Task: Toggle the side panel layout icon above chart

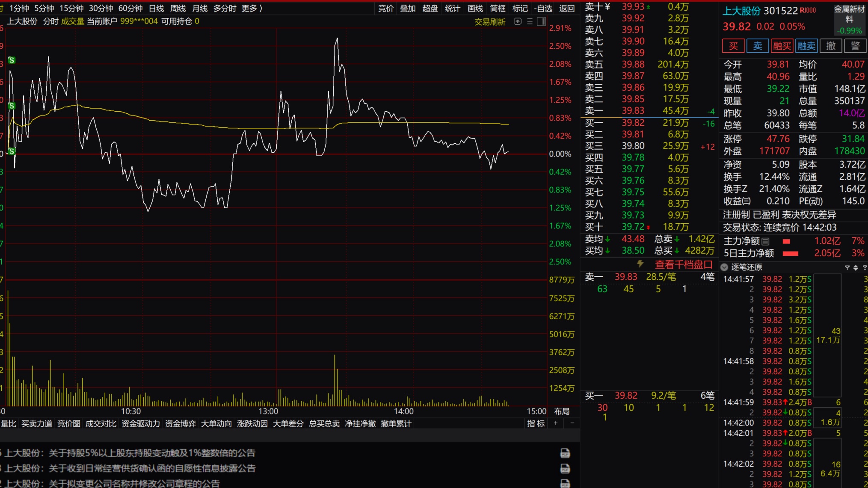Action: tap(541, 21)
